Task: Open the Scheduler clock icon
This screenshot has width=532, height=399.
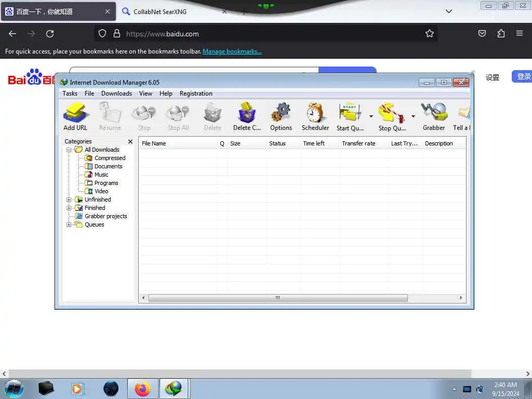Action: click(x=315, y=116)
